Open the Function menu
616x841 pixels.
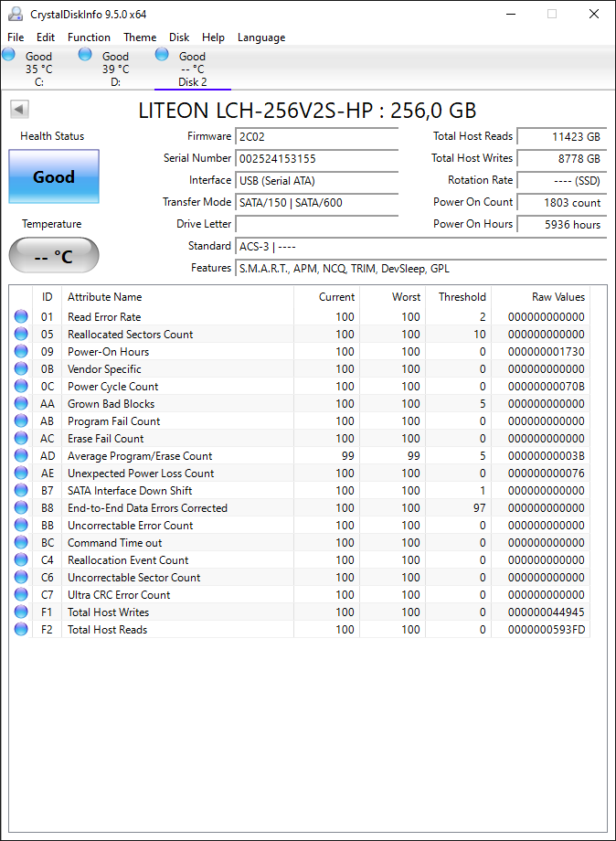click(x=89, y=37)
